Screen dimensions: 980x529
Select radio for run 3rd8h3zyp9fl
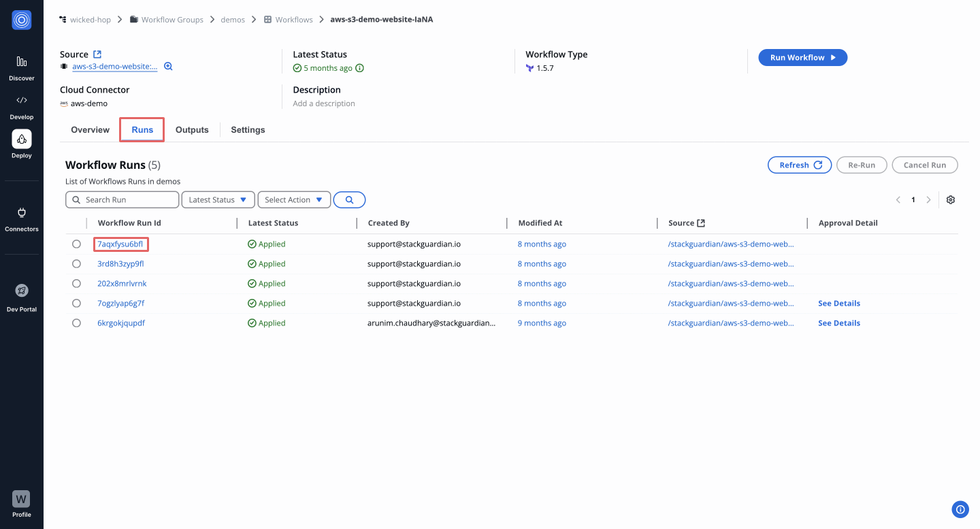point(76,263)
